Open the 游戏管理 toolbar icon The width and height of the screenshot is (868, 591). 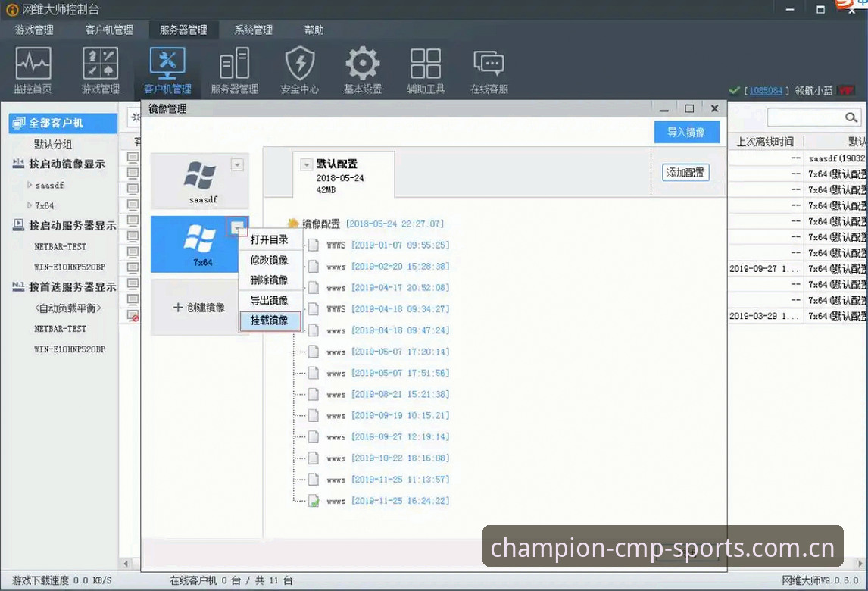100,70
